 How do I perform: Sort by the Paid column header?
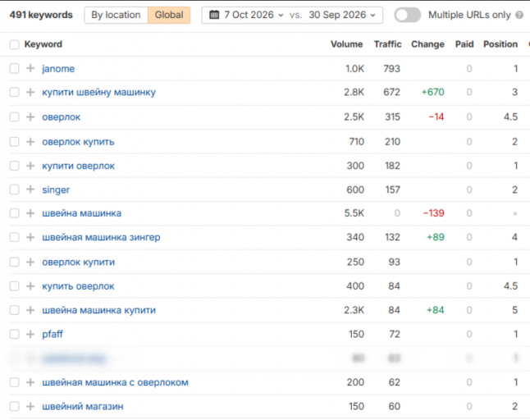464,44
